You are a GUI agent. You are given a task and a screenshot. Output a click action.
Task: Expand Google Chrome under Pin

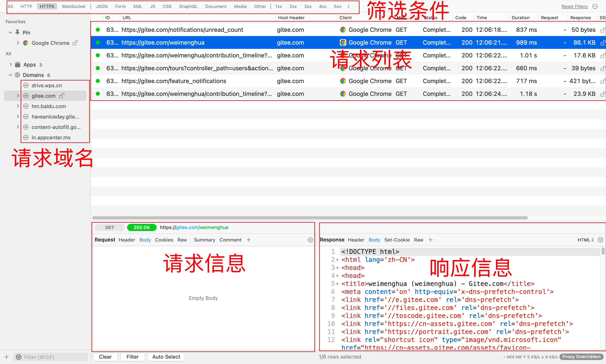(18, 43)
